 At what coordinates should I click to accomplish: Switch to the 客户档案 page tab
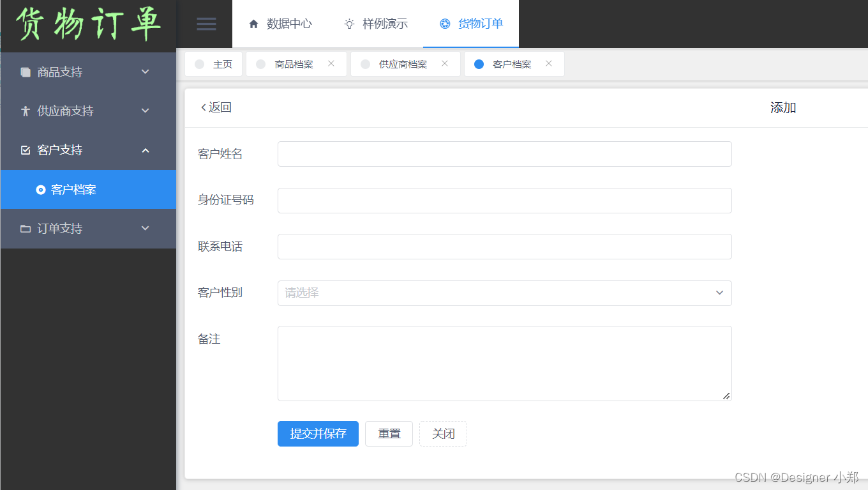click(x=514, y=64)
